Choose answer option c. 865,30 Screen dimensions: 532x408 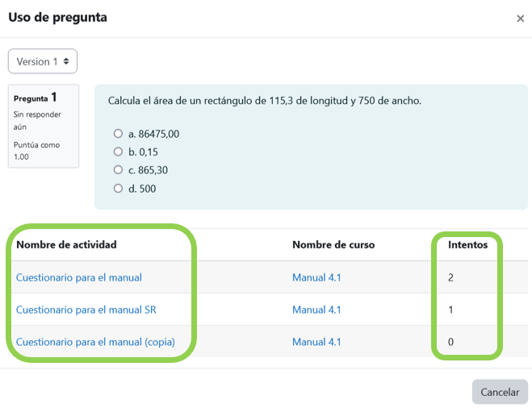(119, 170)
